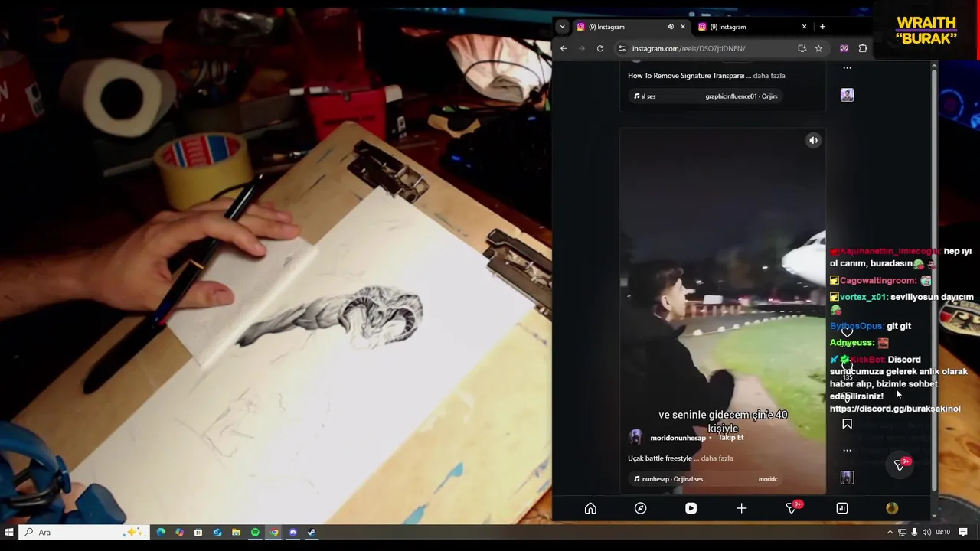Click scrollbar down arrow in Chrome
Viewport: 980px width, 551px height.
tap(934, 516)
